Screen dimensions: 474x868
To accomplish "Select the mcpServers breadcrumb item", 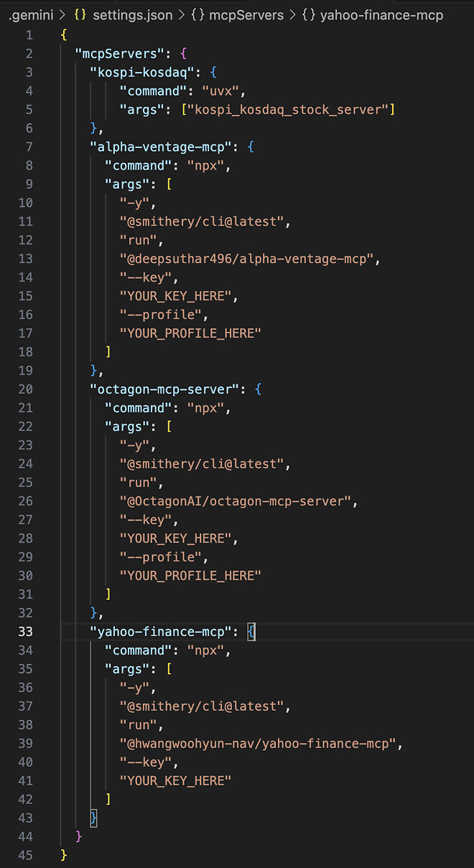I will click(246, 14).
